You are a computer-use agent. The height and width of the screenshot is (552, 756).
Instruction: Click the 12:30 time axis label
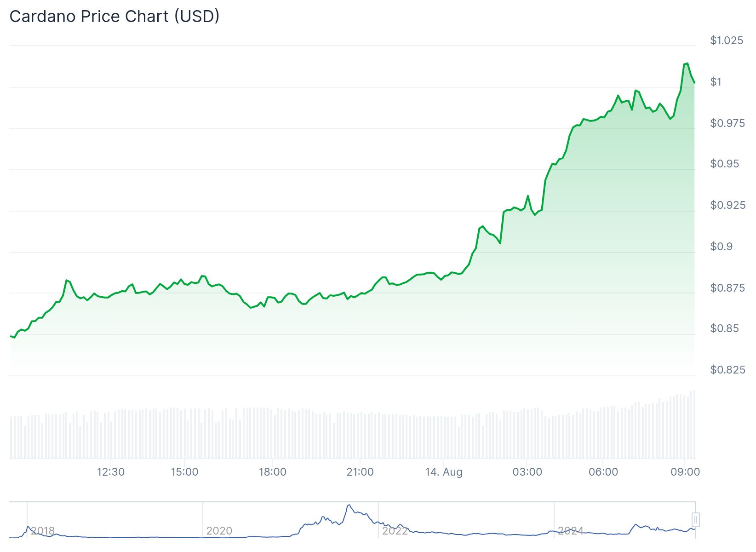point(111,472)
